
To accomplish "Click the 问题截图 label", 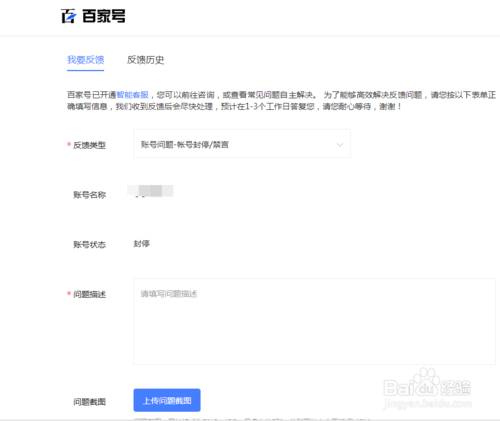I will point(89,402).
